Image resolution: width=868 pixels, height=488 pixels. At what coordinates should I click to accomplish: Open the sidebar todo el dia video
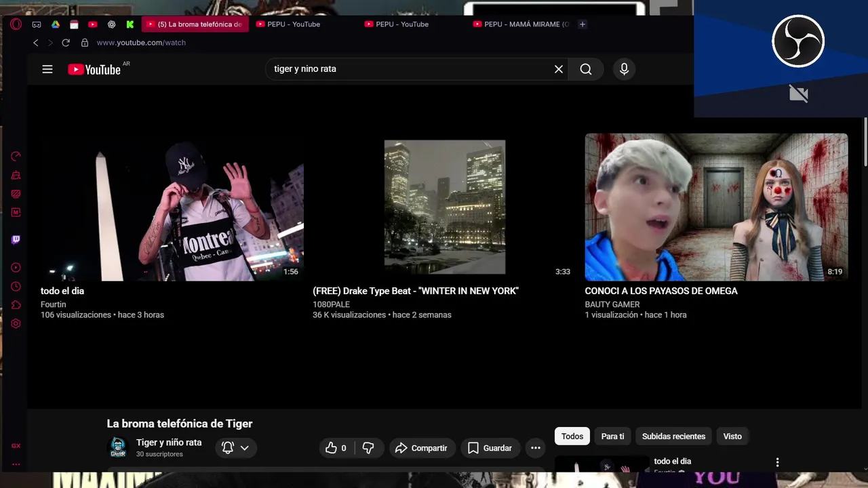[601, 464]
